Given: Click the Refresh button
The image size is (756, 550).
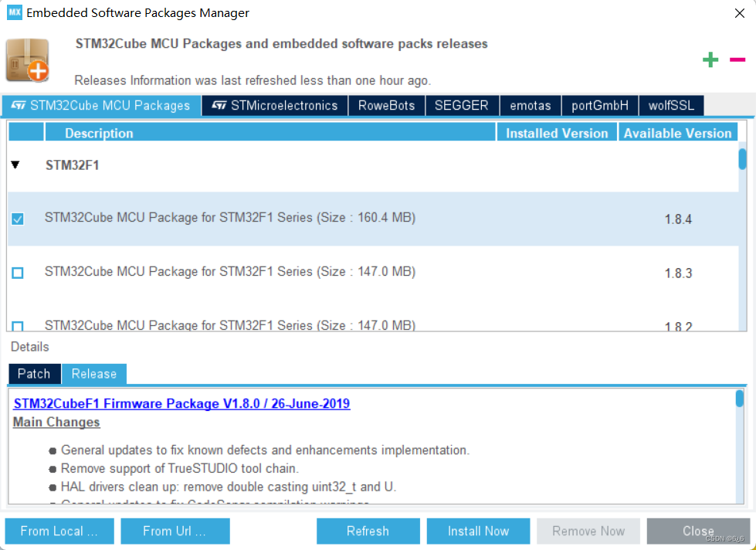Looking at the screenshot, I should 368,531.
